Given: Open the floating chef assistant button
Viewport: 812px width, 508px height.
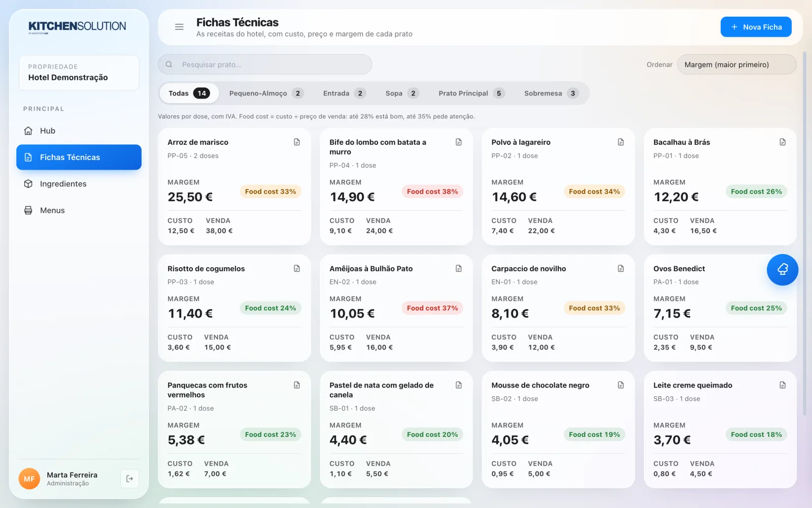Looking at the screenshot, I should 782,270.
